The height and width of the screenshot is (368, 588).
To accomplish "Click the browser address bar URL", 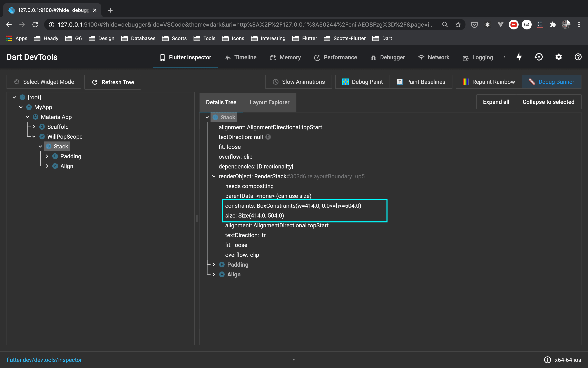I will point(245,25).
